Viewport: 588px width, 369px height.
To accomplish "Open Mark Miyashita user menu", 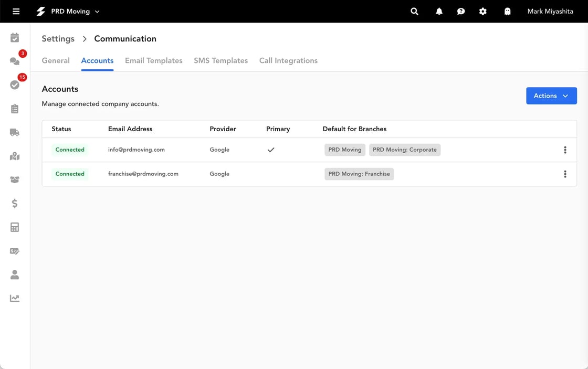I will click(550, 11).
